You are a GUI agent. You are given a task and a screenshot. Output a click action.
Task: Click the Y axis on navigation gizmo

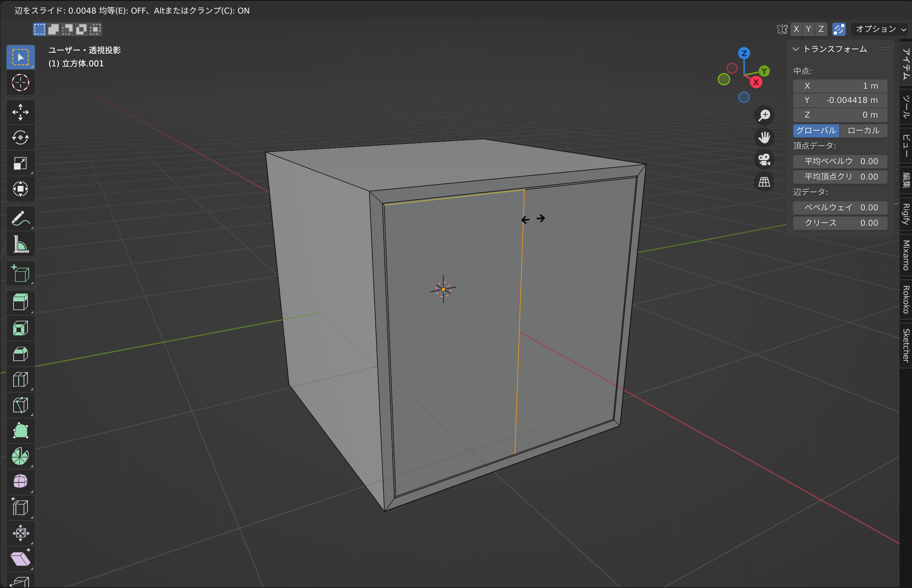tap(764, 71)
